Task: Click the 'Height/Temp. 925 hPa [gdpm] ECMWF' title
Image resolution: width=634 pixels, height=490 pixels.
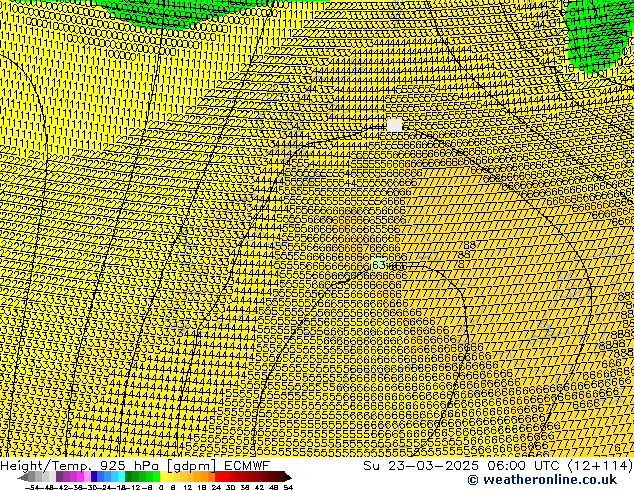Action: 135,466
